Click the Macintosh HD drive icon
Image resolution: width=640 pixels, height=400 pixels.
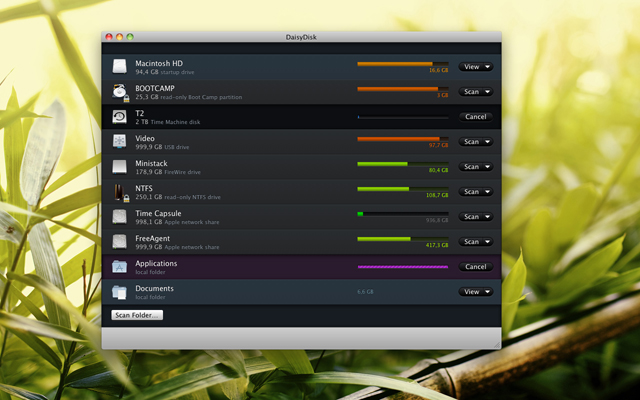click(120, 67)
